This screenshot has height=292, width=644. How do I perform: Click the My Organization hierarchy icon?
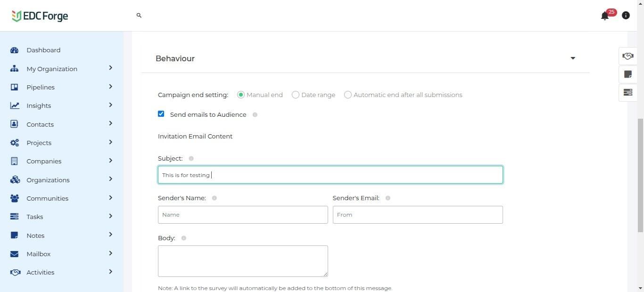tap(15, 69)
